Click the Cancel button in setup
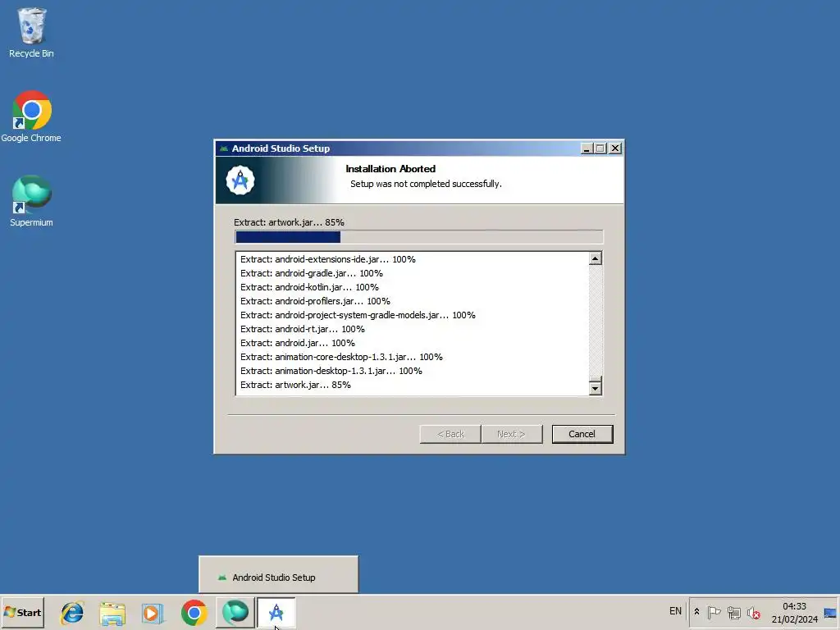The height and width of the screenshot is (630, 840). [x=582, y=434]
